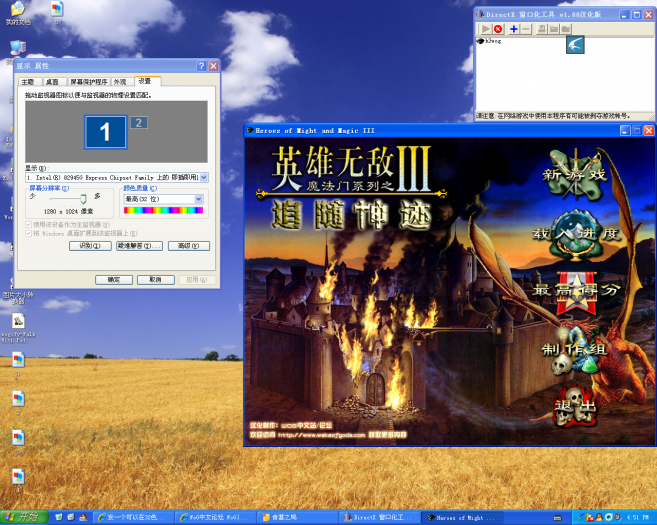The image size is (657, 525).
Task: Click the help question mark in Display Properties
Action: click(201, 66)
